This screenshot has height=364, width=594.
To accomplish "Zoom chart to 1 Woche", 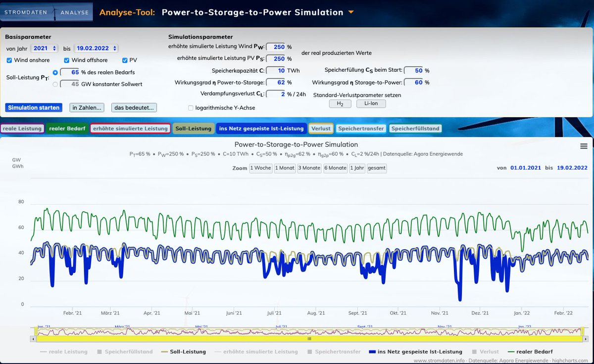I will [261, 168].
